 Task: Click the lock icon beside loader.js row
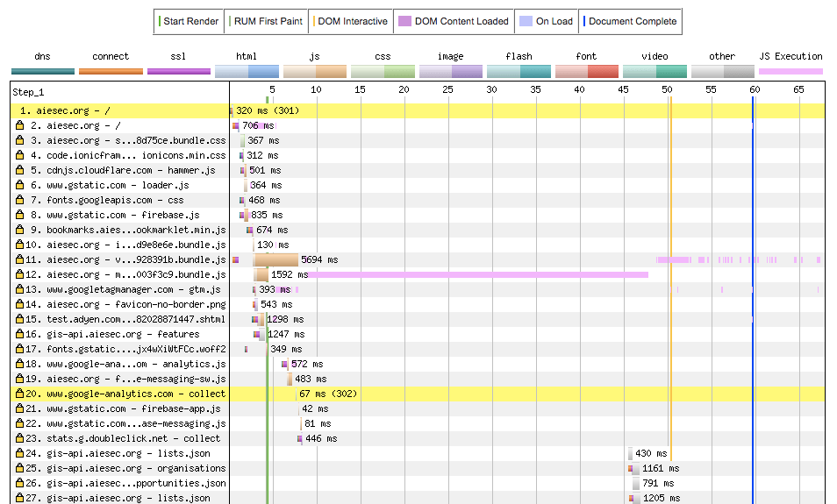pyautogui.click(x=20, y=185)
